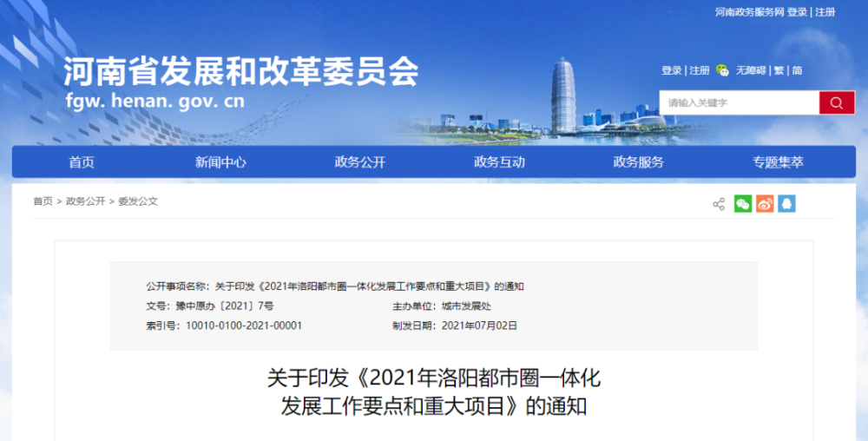868x441 pixels.
Task: Click 注册 above the search box
Action: [x=699, y=70]
